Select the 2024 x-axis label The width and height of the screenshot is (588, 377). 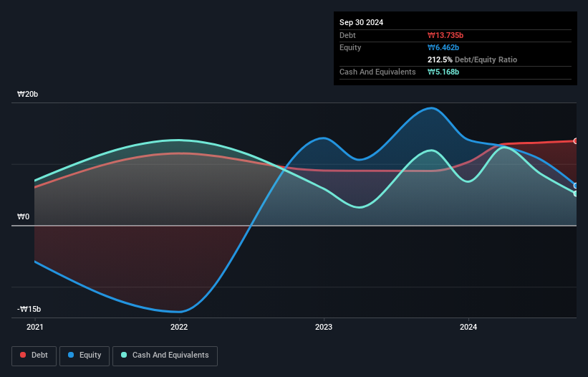coord(468,327)
